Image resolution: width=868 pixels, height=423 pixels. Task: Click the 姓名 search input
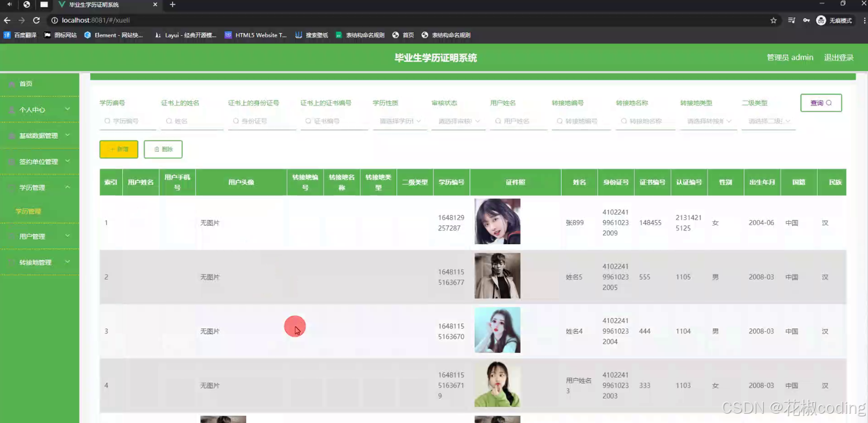[192, 121]
